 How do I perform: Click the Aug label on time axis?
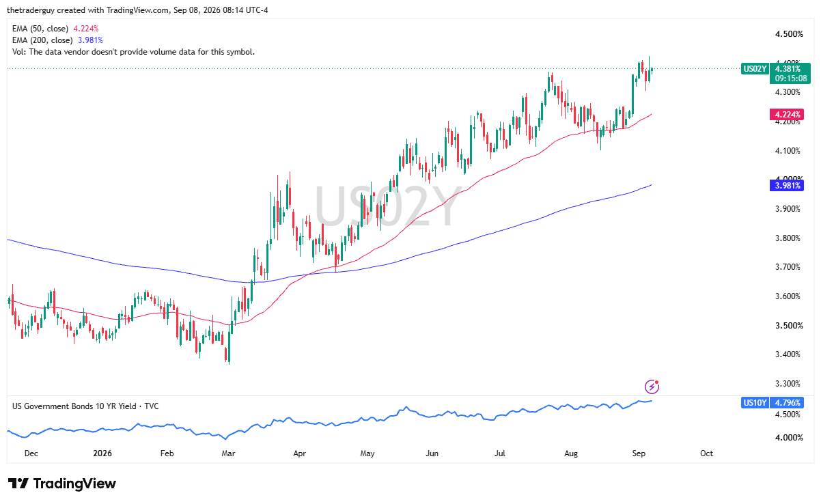[x=571, y=453]
